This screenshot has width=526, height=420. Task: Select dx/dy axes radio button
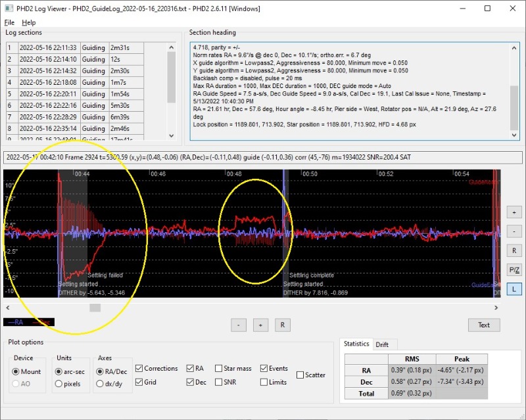tap(109, 383)
